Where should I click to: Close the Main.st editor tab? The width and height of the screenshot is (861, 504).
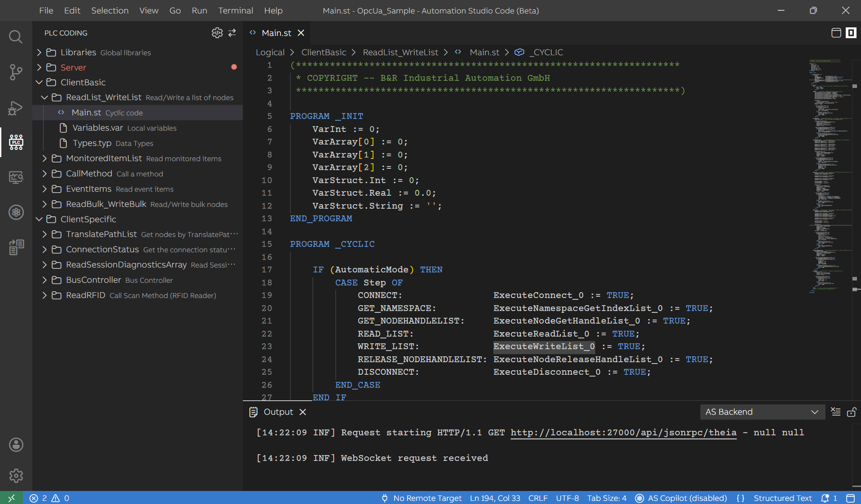coord(301,33)
